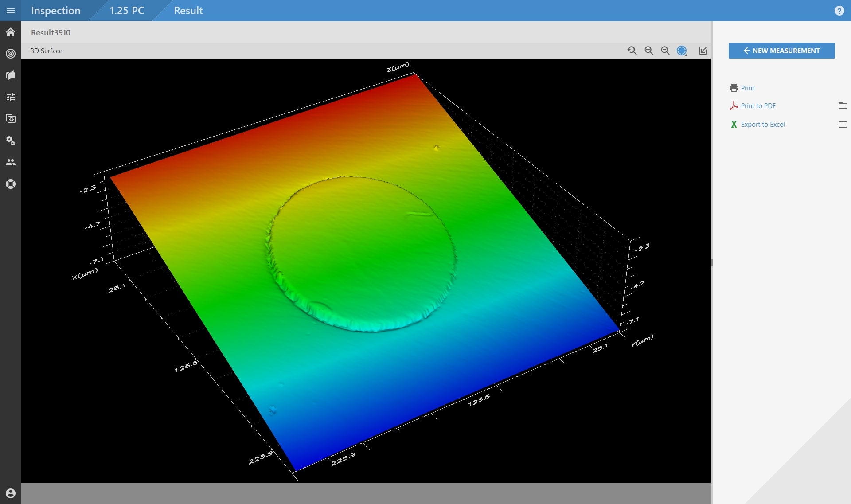Click the NEW MEASUREMENT button
This screenshot has height=504, width=851.
click(x=781, y=51)
